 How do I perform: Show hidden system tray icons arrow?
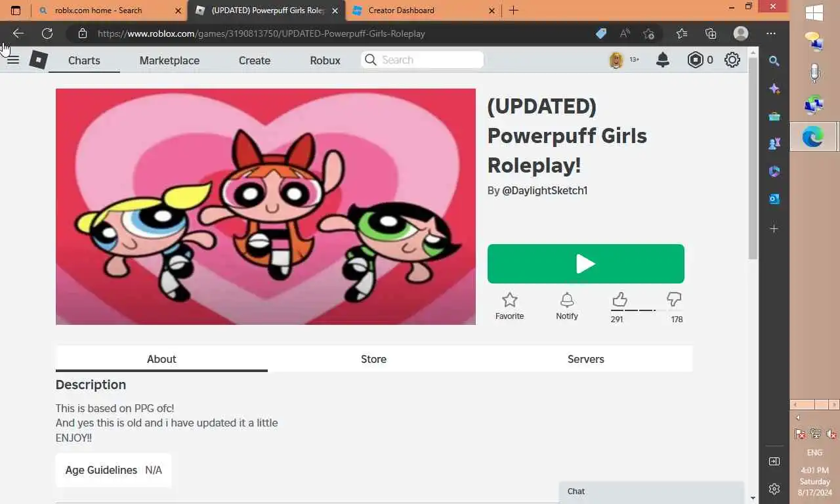798,418
